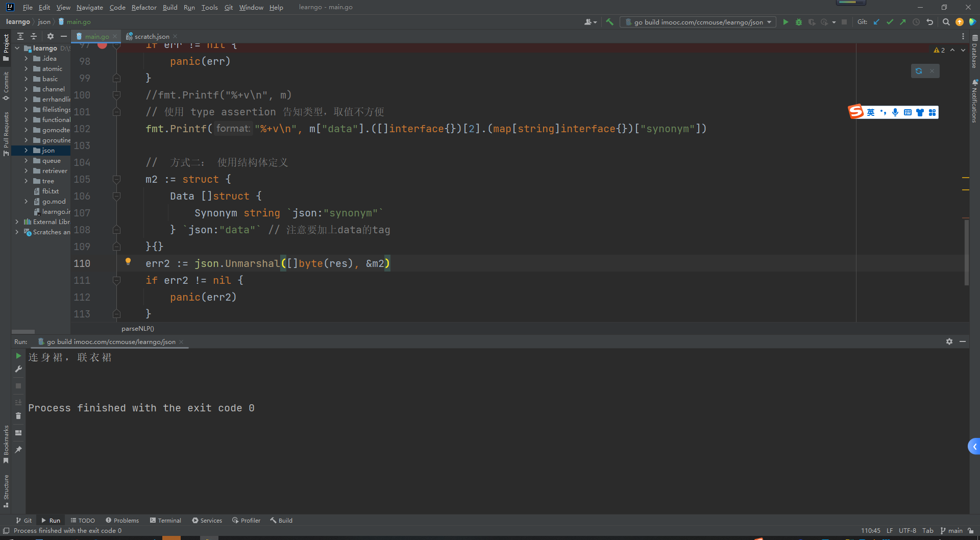The height and width of the screenshot is (540, 980).
Task: Open the Problems tool window
Action: pos(122,521)
